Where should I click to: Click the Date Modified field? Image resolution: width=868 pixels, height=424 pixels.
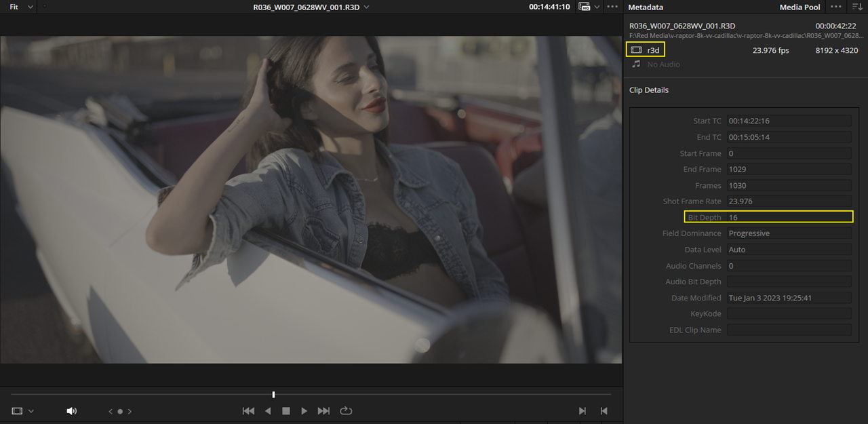[x=789, y=298]
